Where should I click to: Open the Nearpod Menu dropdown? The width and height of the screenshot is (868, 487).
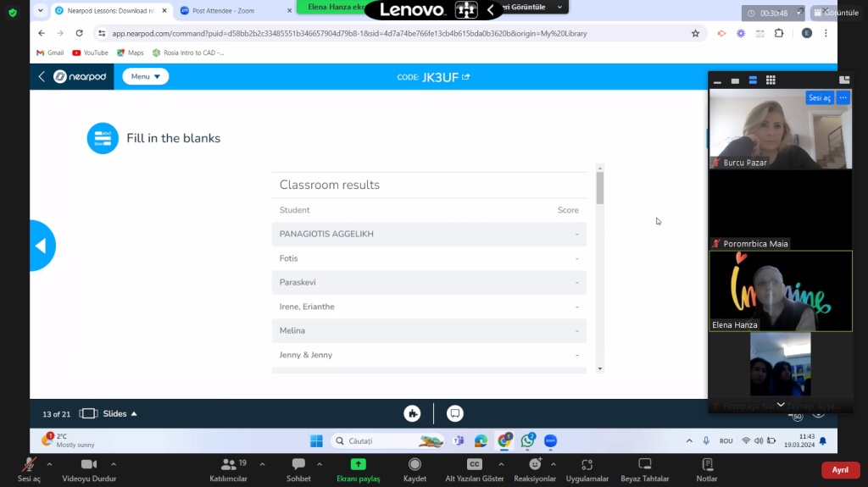(146, 76)
